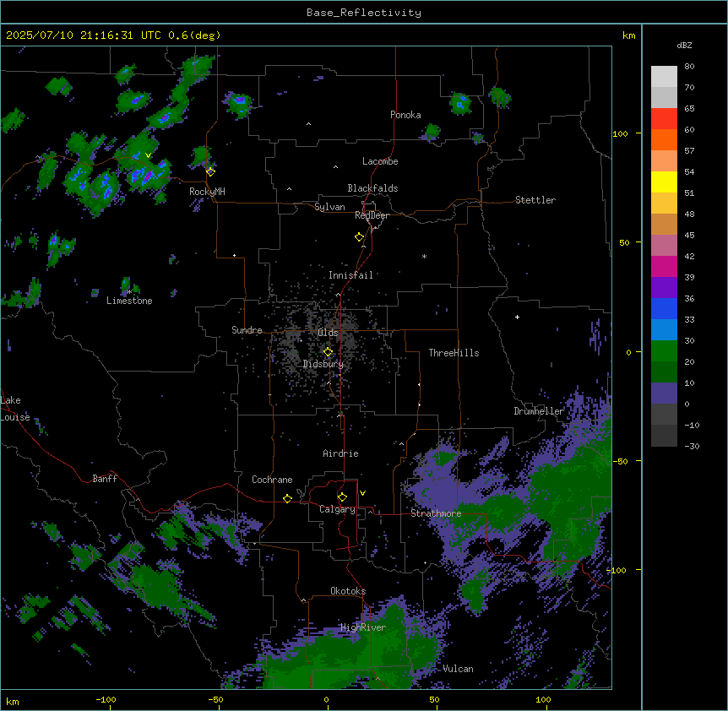Click the Sundre label
Image resolution: width=728 pixels, height=711 pixels.
(247, 330)
